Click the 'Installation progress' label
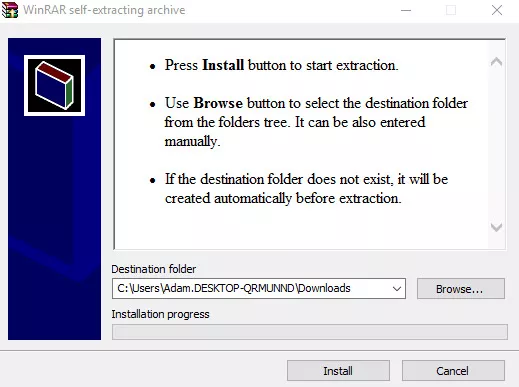This screenshot has width=519, height=387. point(160,314)
